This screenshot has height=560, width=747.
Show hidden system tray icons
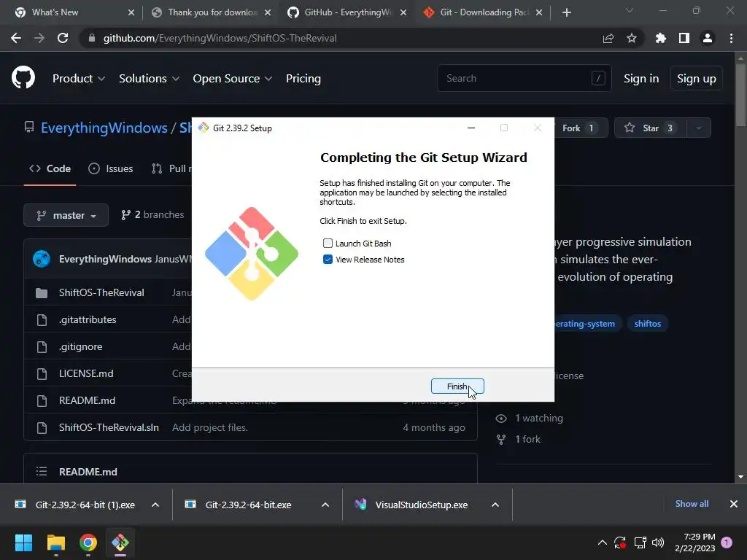[602, 542]
